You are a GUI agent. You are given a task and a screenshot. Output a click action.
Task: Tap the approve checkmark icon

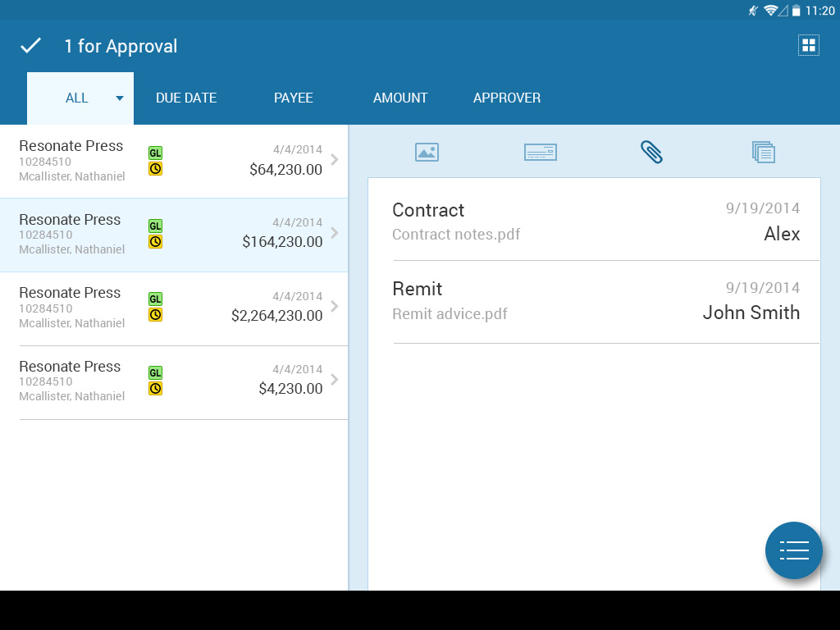30,46
